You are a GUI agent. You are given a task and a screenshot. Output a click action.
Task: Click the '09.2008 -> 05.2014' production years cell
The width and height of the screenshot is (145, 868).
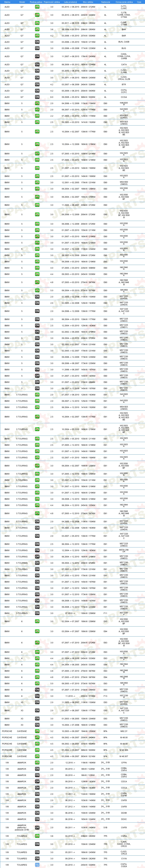[70, 97]
